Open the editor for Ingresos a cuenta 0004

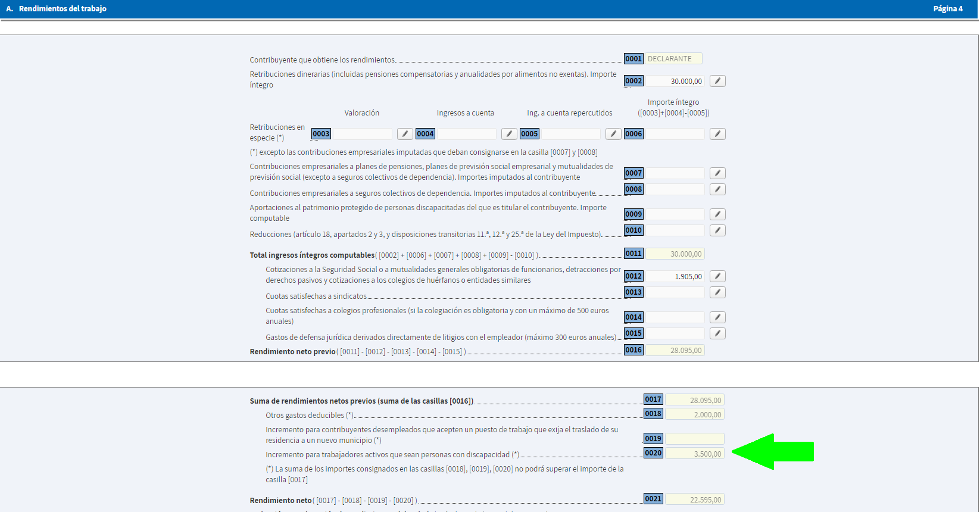coord(509,134)
